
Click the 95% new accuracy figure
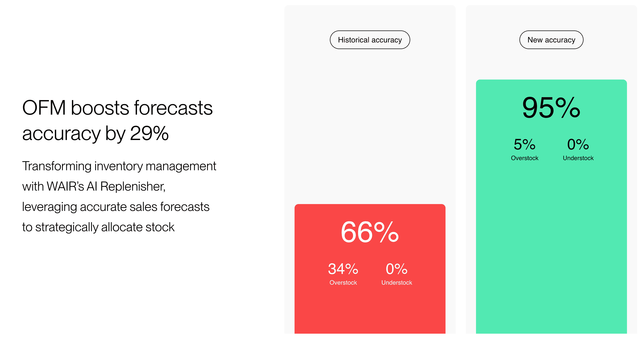pyautogui.click(x=551, y=108)
